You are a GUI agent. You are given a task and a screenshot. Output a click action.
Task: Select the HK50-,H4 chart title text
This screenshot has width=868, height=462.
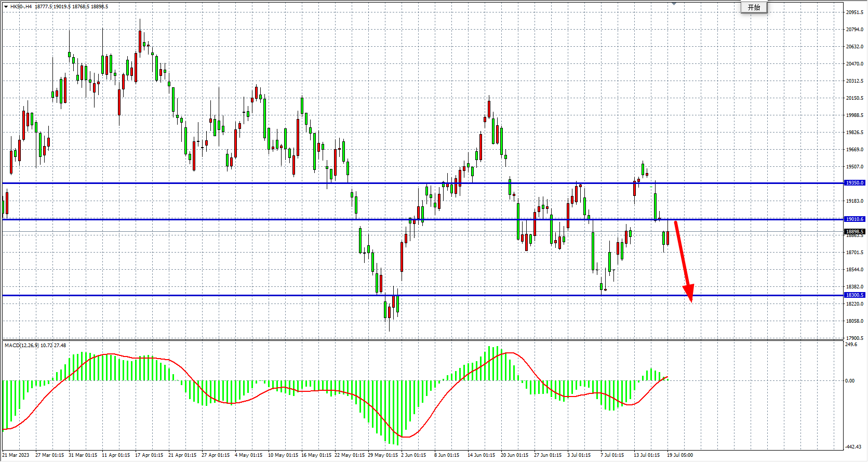pyautogui.click(x=21, y=7)
